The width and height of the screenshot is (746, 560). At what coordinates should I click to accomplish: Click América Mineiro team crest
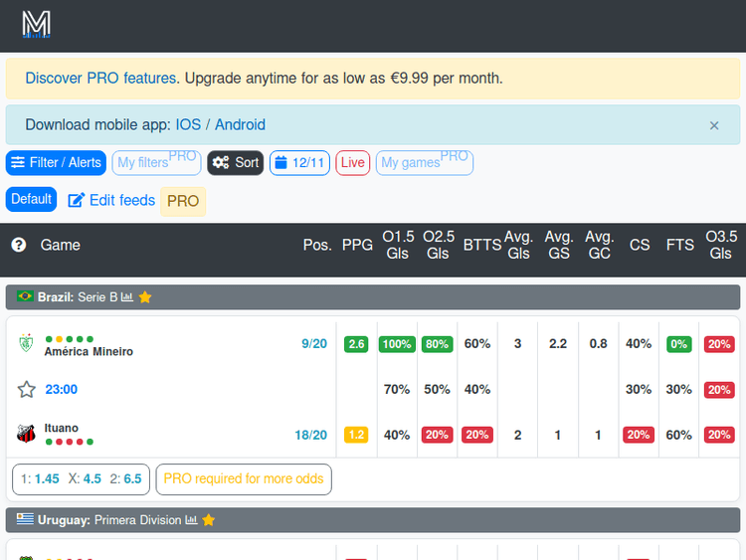click(26, 343)
